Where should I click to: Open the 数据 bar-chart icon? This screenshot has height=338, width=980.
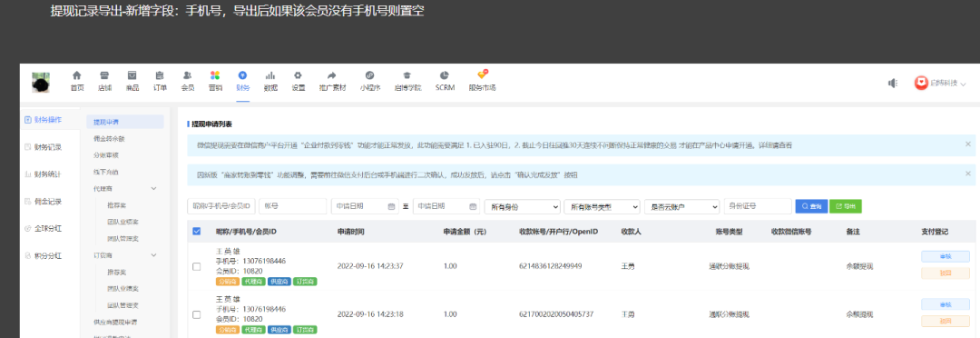(x=270, y=75)
